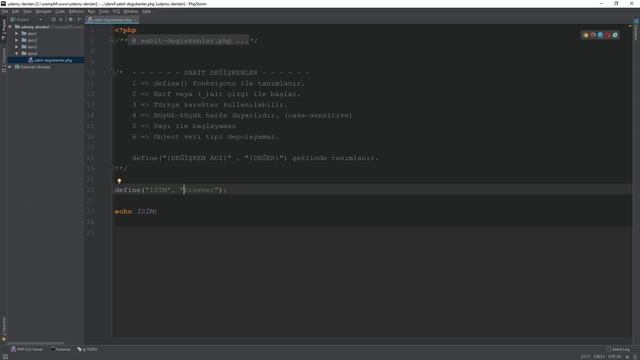This screenshot has width=640, height=360.
Task: Open the VCS menu
Action: (116, 12)
